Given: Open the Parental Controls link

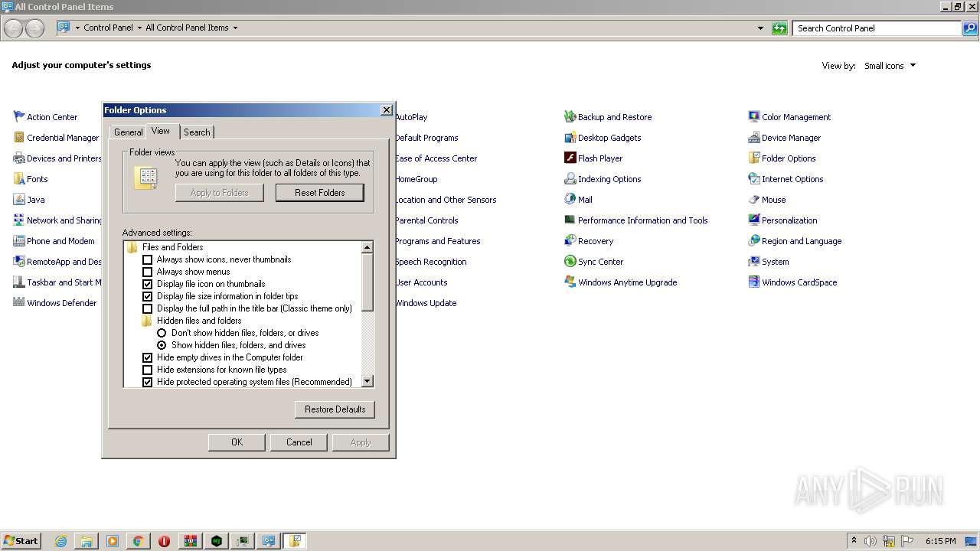Looking at the screenshot, I should (x=426, y=220).
